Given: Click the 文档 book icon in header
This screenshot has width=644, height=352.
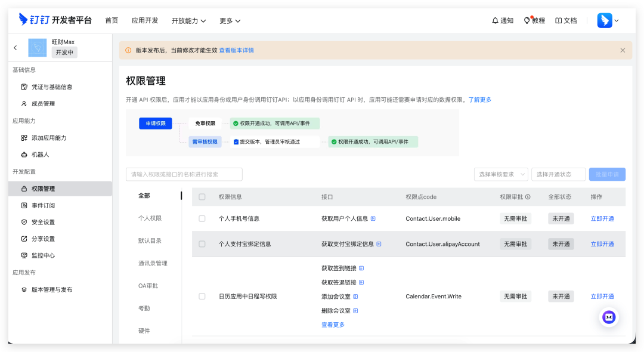Looking at the screenshot, I should point(558,20).
